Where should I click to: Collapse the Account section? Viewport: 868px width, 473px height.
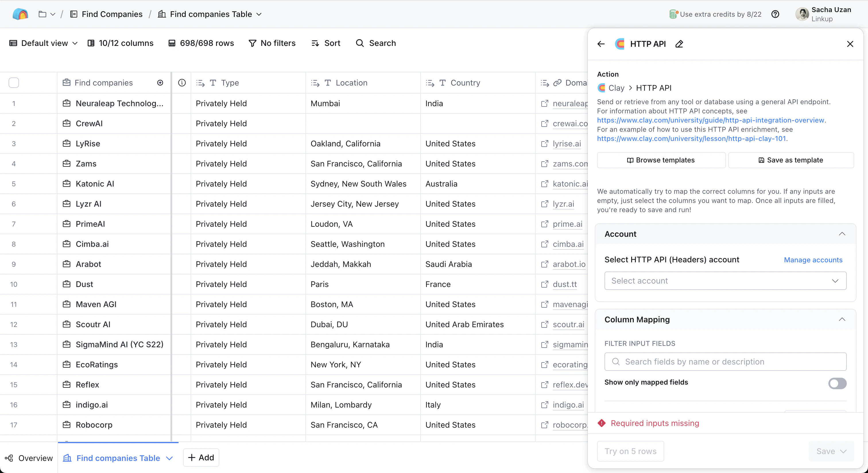click(842, 234)
